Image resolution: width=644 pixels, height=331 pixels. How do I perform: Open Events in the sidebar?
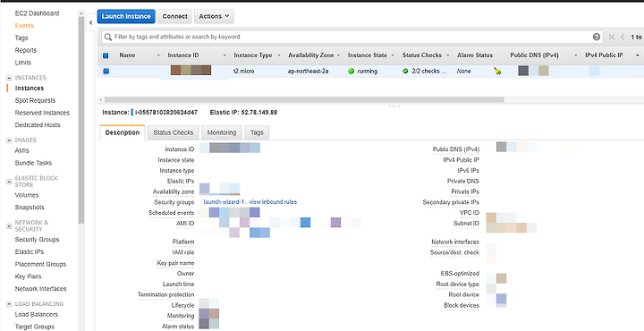[24, 25]
